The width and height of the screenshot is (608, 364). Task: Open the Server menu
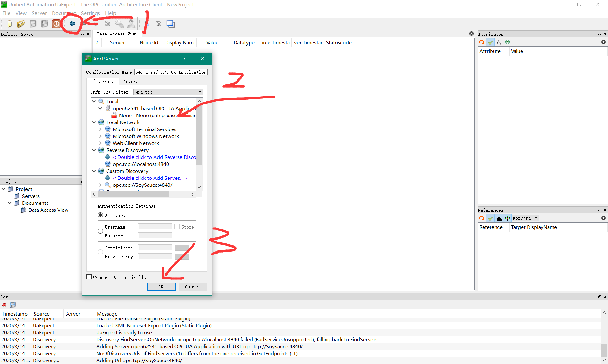click(39, 13)
